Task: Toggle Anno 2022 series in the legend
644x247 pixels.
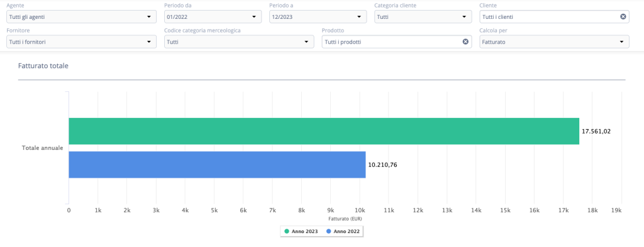Action: click(x=343, y=232)
